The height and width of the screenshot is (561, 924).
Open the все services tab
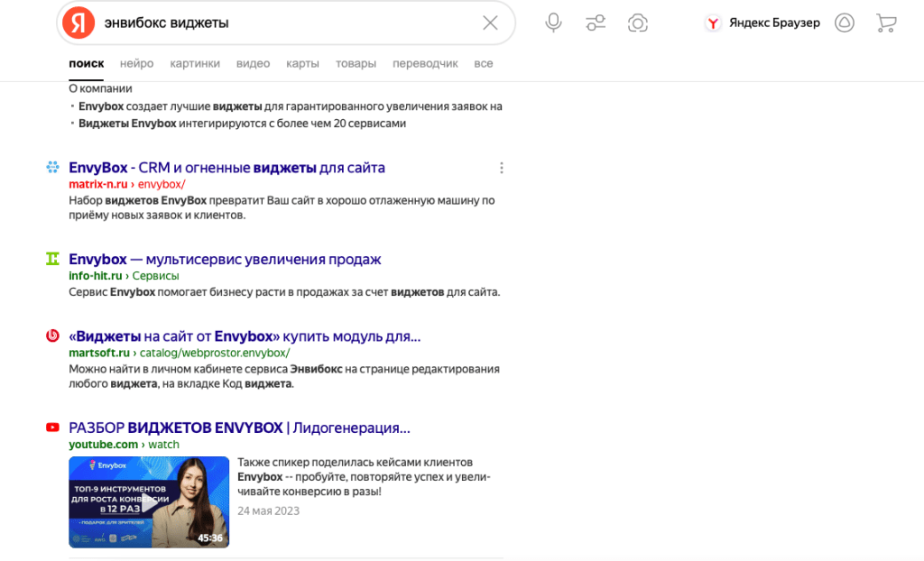tap(484, 64)
